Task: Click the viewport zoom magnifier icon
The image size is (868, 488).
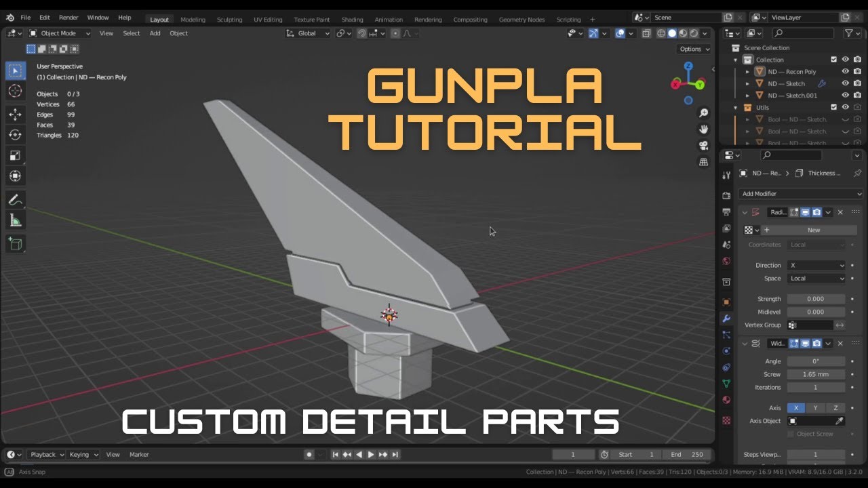Action: pos(704,113)
